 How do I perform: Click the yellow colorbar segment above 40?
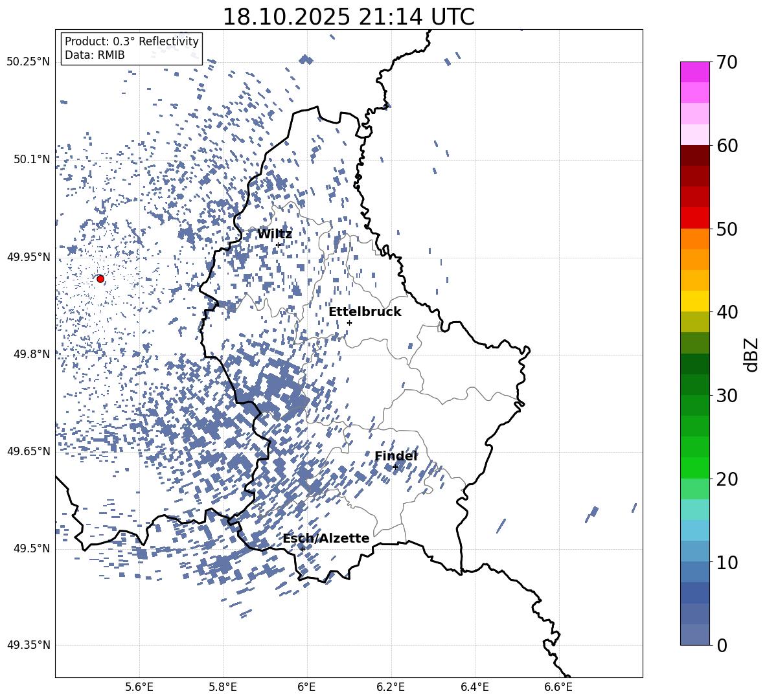tap(695, 301)
